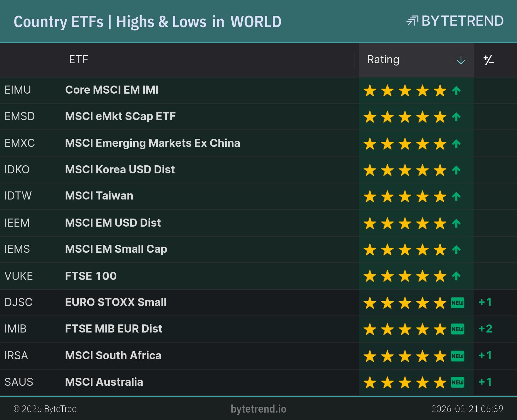Select the IMIB ticker

click(x=16, y=329)
